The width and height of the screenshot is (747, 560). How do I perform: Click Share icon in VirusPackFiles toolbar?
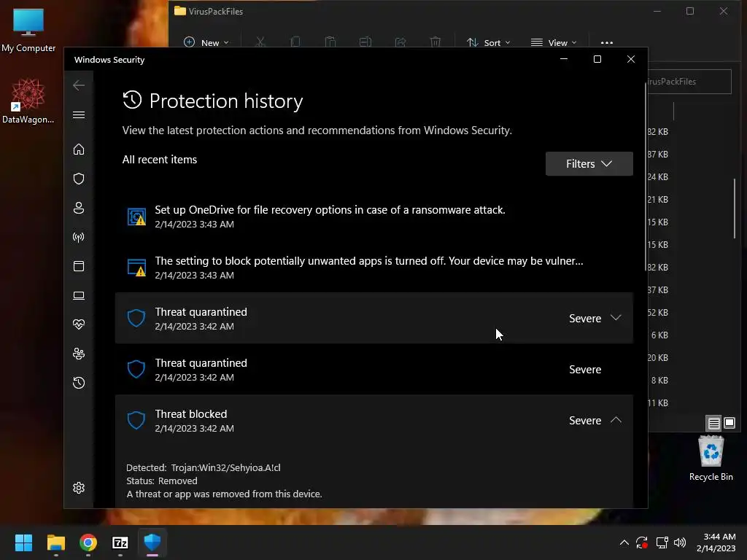(400, 42)
